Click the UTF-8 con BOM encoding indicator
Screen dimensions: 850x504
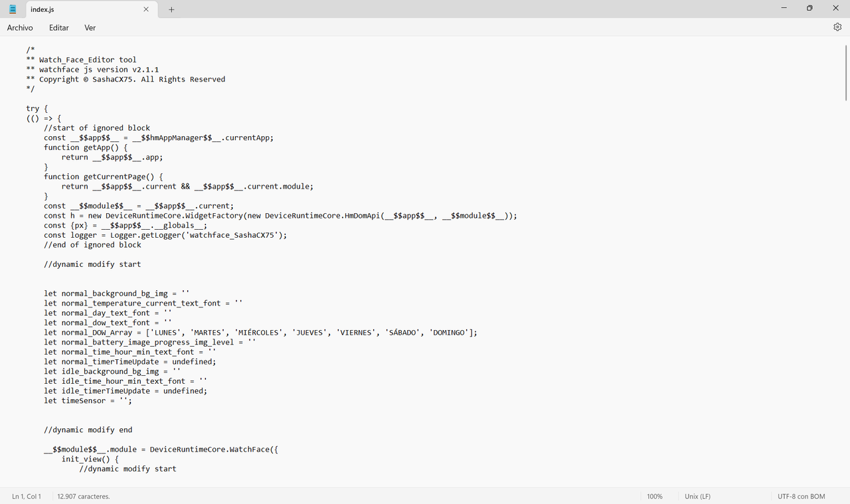(x=802, y=496)
